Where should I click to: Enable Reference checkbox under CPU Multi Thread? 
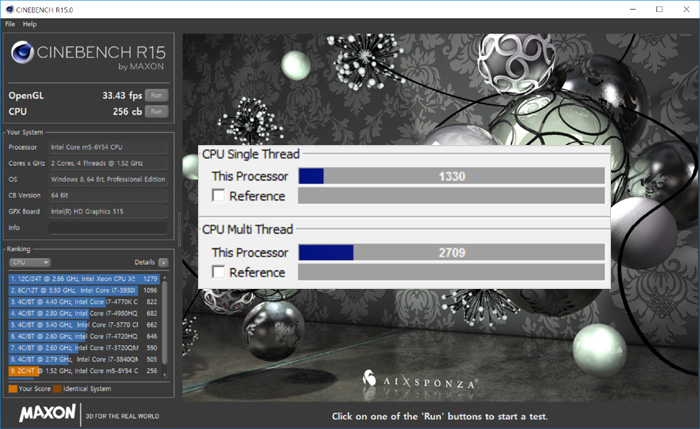pos(218,272)
